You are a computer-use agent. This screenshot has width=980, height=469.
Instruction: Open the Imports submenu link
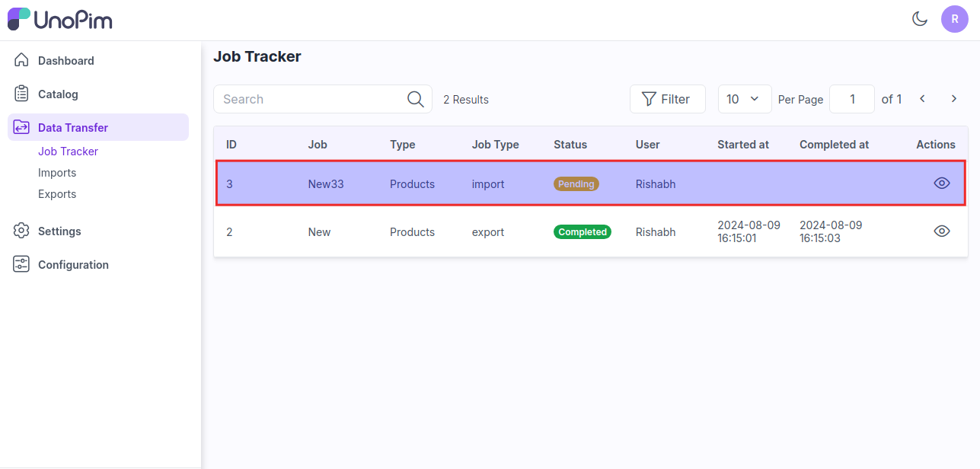coord(57,173)
